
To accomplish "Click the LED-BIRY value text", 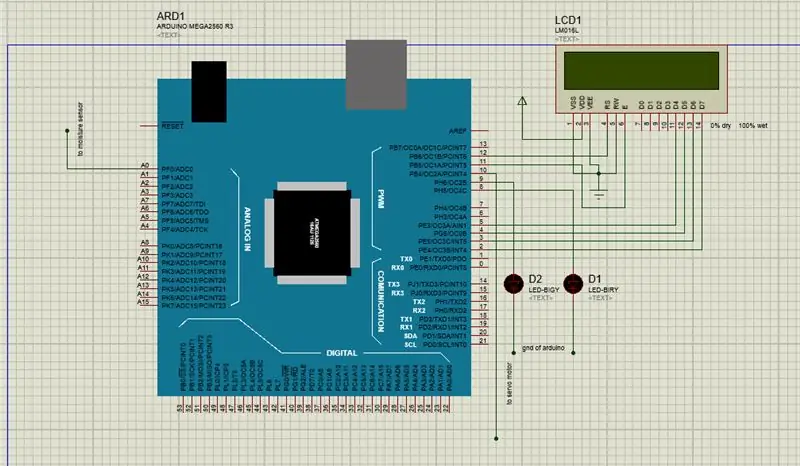I will (x=604, y=289).
